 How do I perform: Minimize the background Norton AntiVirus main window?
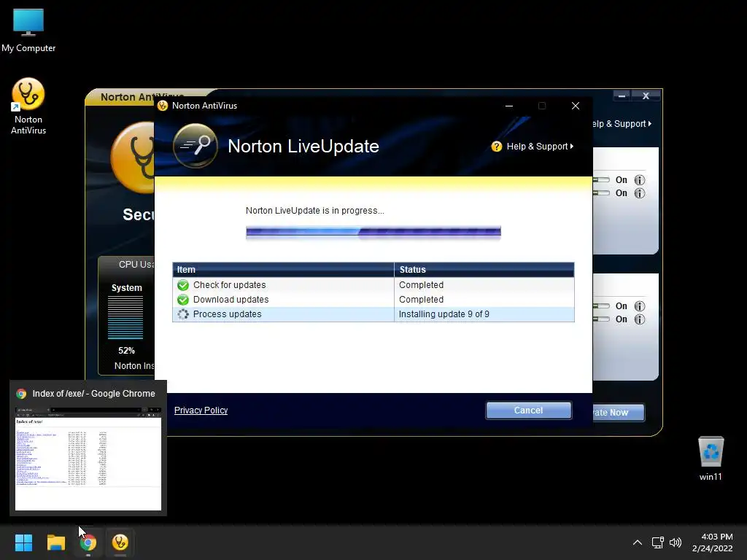pos(622,96)
